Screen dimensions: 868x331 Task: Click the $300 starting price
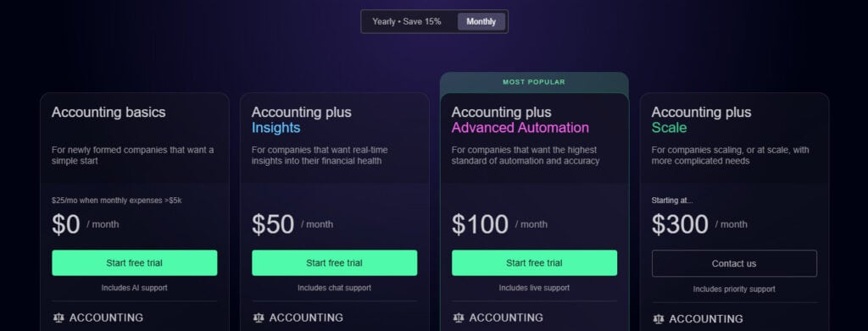tap(680, 224)
